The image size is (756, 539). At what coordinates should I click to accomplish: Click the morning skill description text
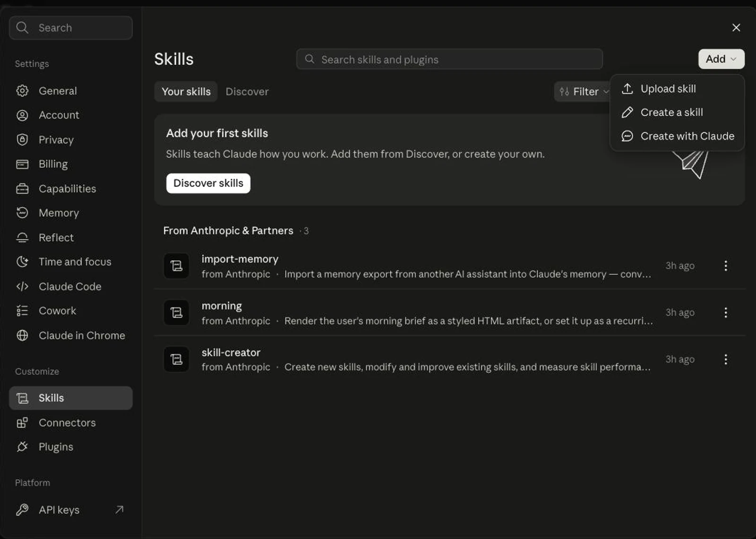tap(468, 321)
